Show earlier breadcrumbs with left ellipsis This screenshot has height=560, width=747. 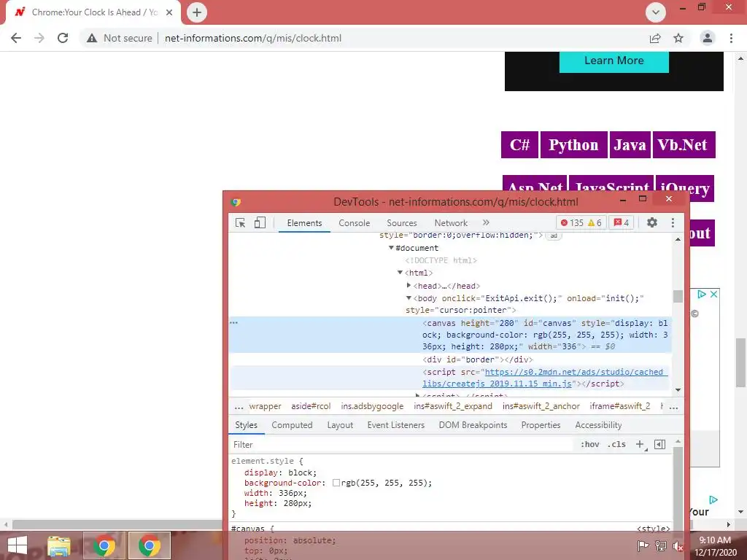point(239,407)
